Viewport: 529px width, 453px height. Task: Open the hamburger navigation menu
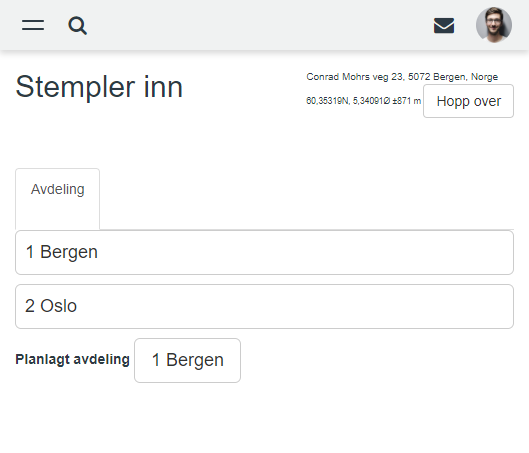(33, 25)
